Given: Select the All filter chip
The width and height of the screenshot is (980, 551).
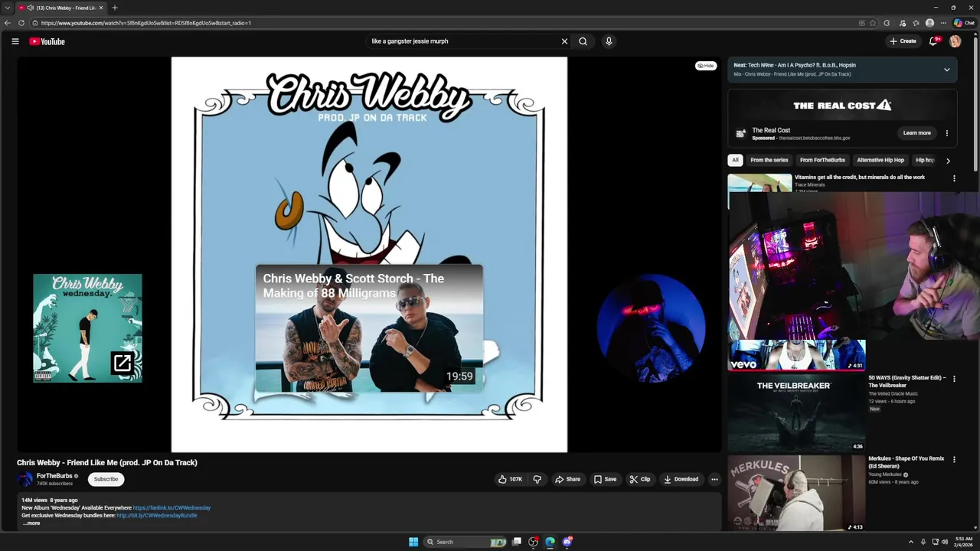Looking at the screenshot, I should tap(735, 160).
